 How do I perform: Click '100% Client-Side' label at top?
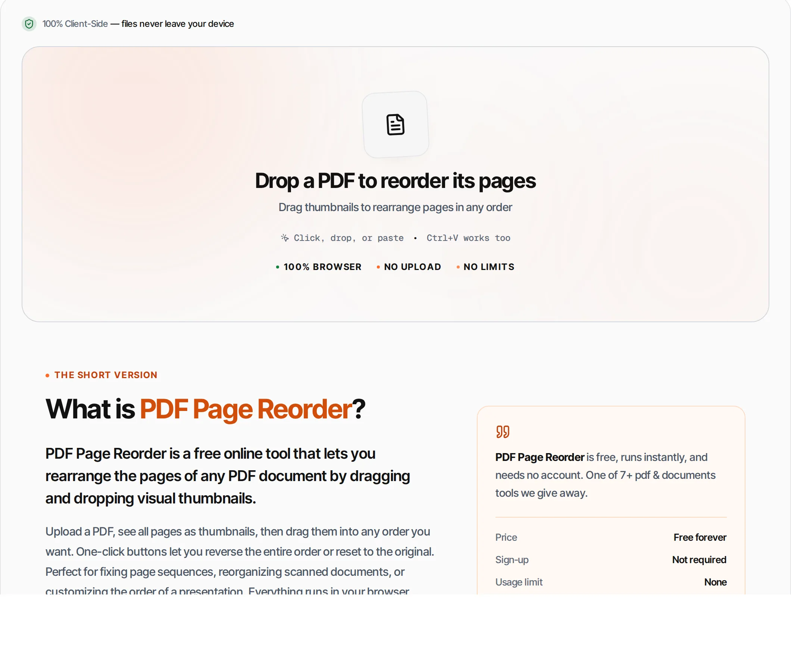[75, 24]
